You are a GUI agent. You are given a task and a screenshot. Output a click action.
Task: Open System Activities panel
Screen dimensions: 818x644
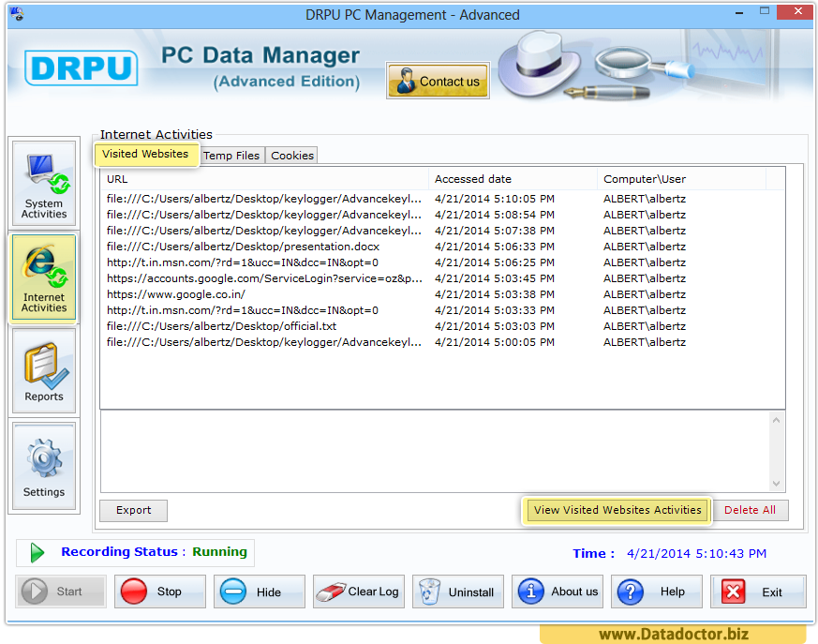click(x=44, y=183)
